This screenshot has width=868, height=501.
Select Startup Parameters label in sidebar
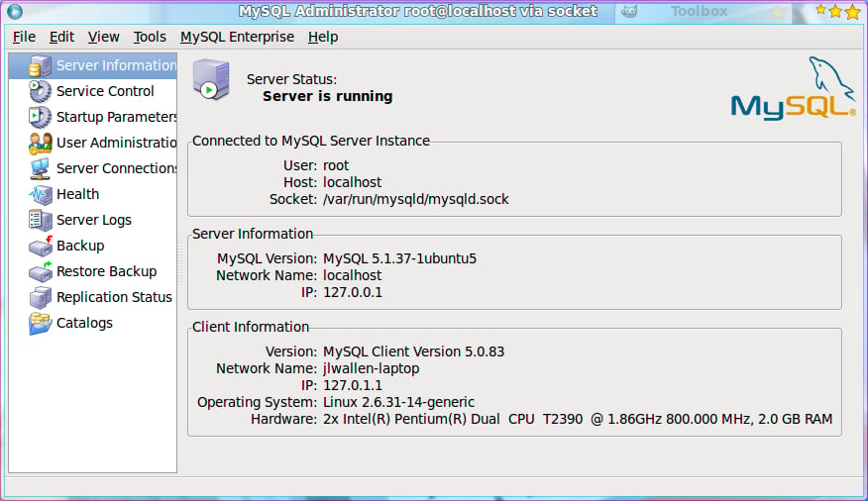pos(116,117)
